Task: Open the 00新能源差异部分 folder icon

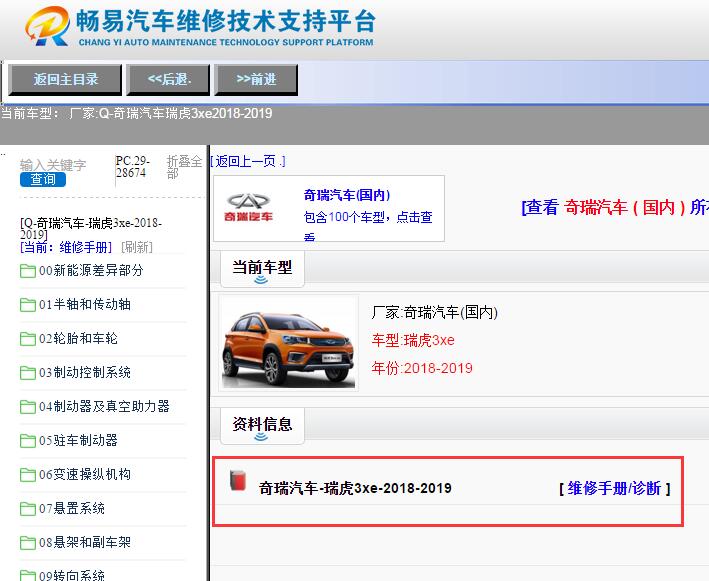Action: (x=28, y=271)
